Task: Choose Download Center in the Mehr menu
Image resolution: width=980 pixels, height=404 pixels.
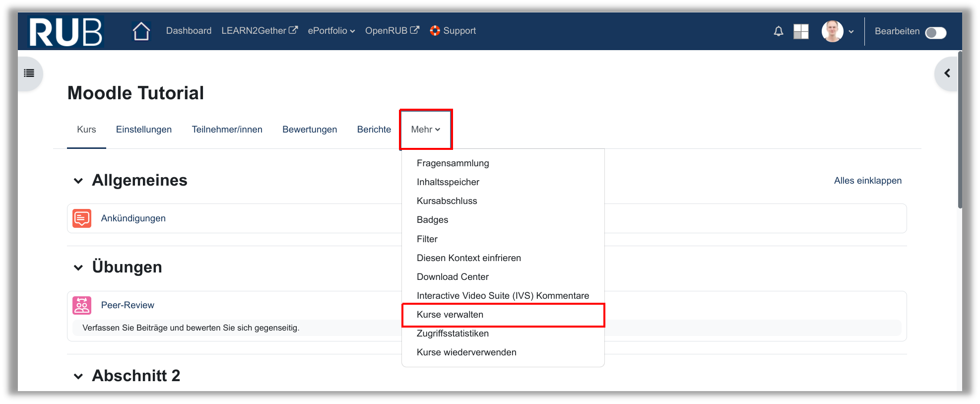Action: pyautogui.click(x=453, y=277)
